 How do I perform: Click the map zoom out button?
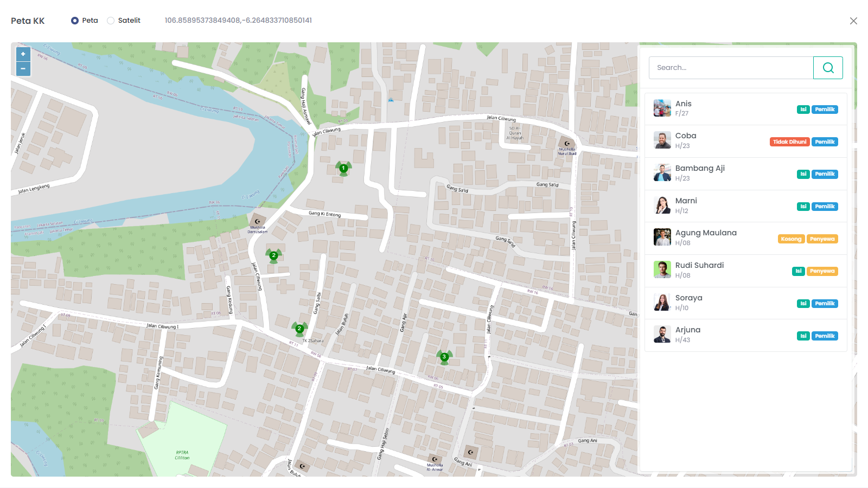click(x=23, y=69)
